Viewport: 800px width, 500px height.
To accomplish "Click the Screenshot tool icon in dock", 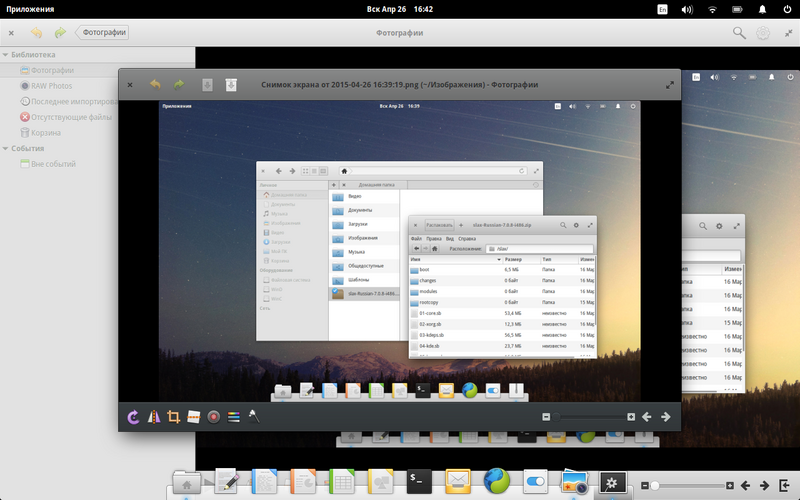I will [612, 482].
